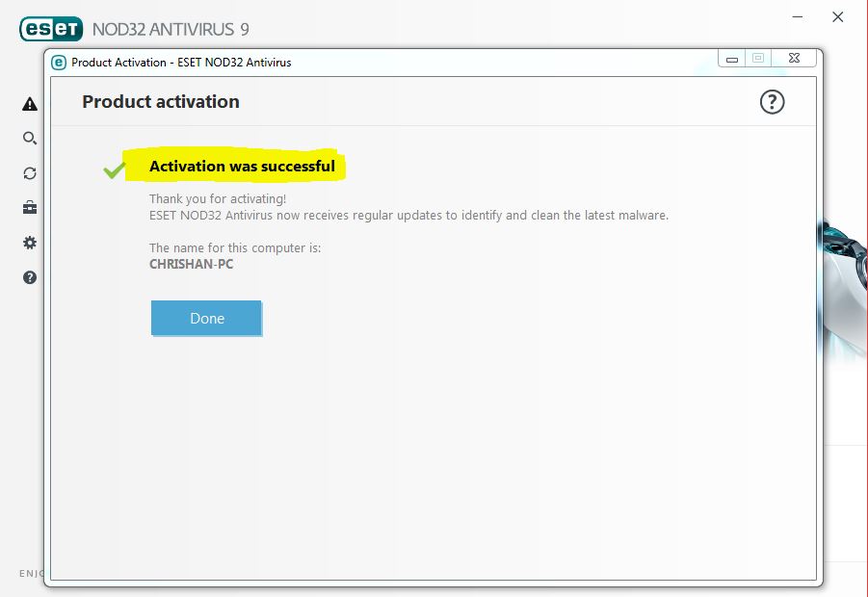This screenshot has height=597, width=868.
Task: Open the Setup gear icon
Action: coord(29,243)
